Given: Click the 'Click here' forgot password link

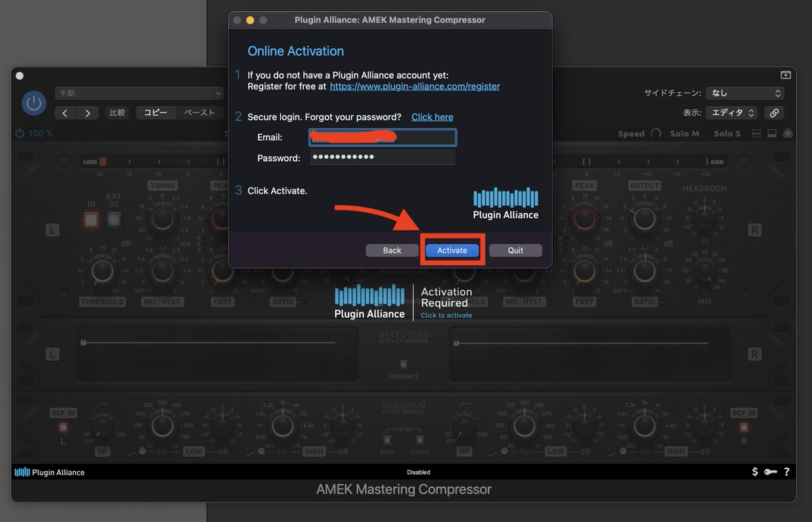Looking at the screenshot, I should (x=432, y=117).
